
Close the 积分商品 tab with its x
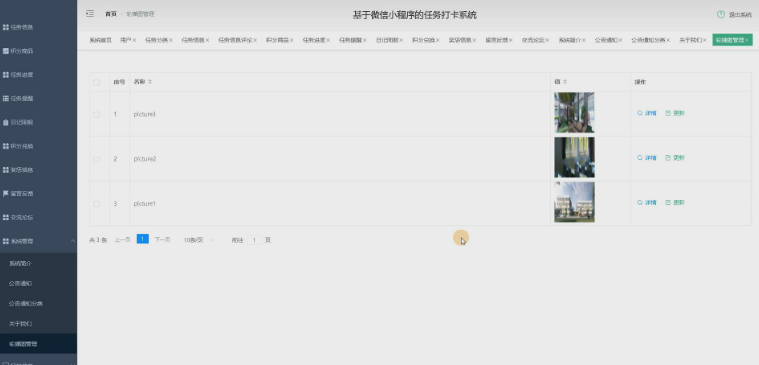click(x=291, y=40)
